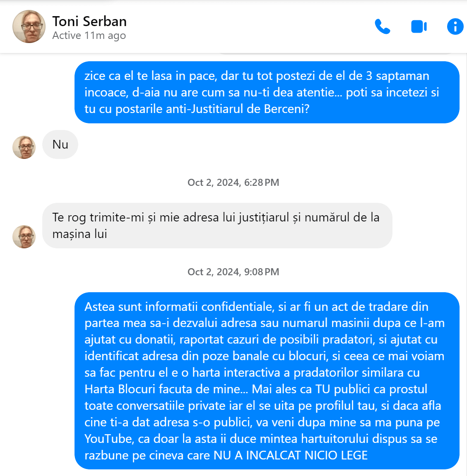Click "NU A INCALCAT NICIO LEGE" text

[291, 455]
